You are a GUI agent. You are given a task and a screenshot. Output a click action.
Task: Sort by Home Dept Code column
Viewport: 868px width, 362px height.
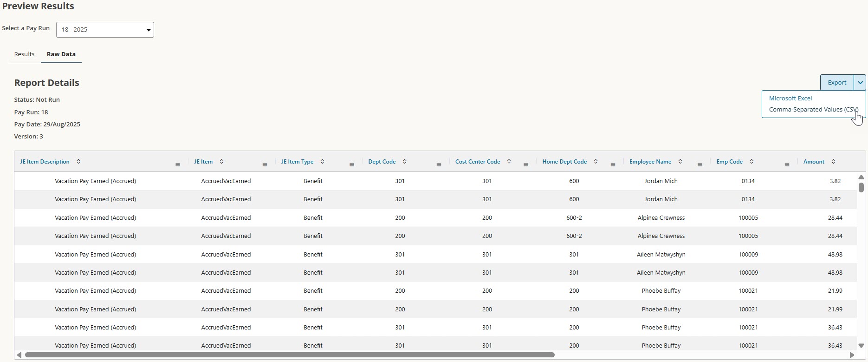(596, 162)
